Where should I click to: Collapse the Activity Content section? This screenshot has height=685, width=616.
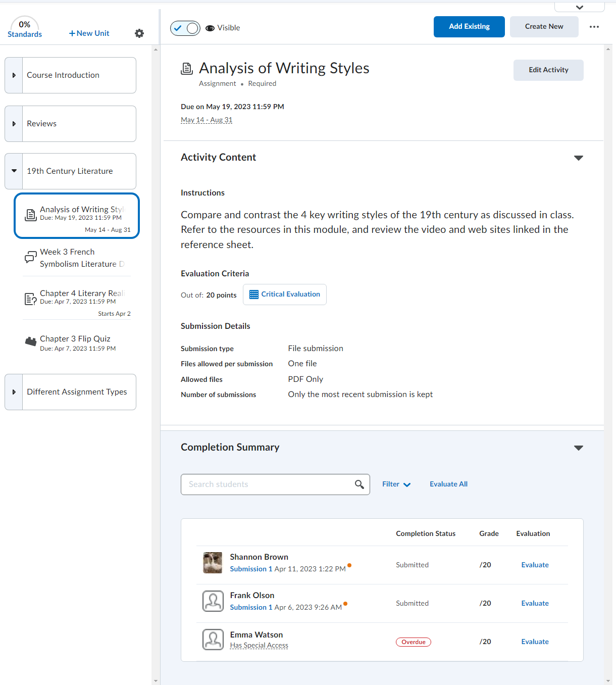click(579, 158)
